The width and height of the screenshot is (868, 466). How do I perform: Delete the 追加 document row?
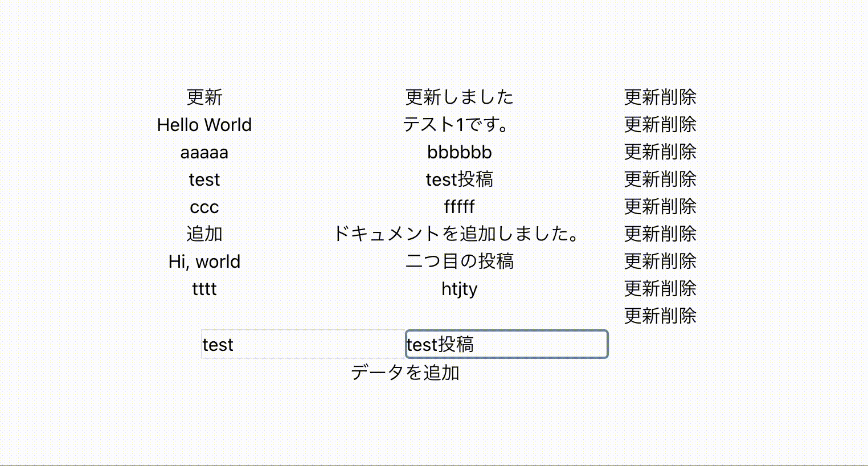point(678,234)
